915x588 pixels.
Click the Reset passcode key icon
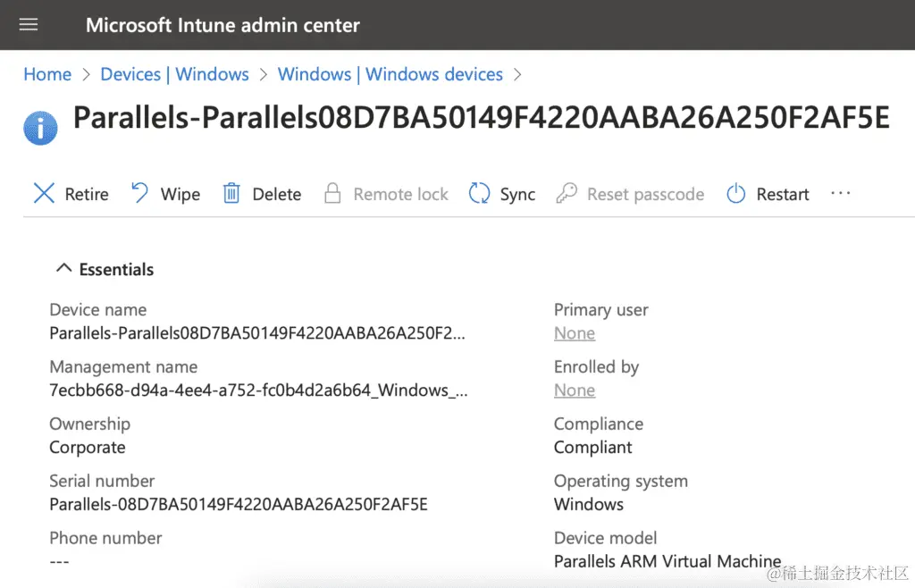567,193
